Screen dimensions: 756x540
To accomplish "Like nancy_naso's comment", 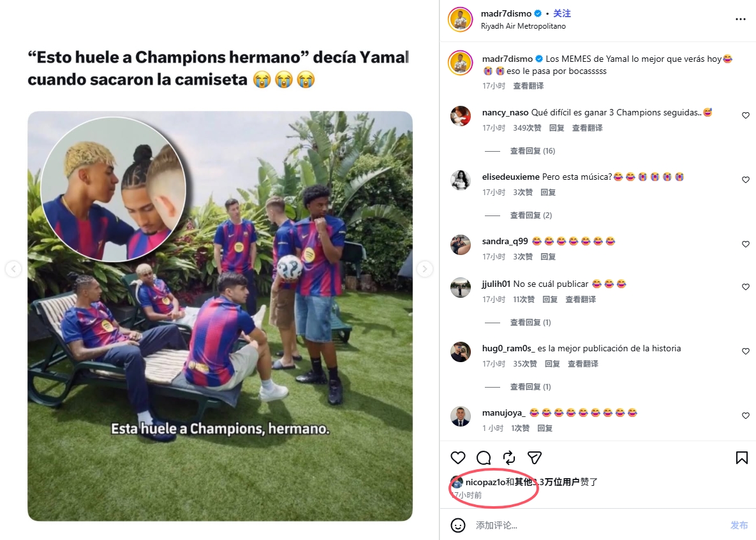I will 745,116.
